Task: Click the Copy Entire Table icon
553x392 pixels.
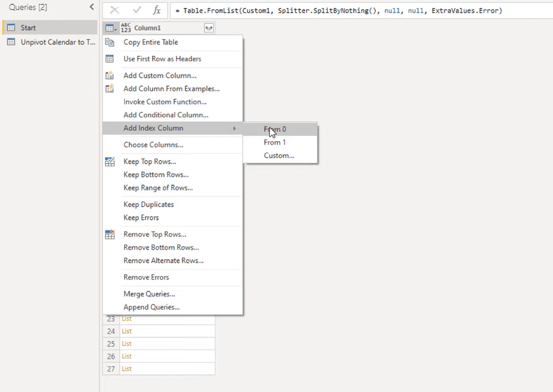Action: [110, 43]
